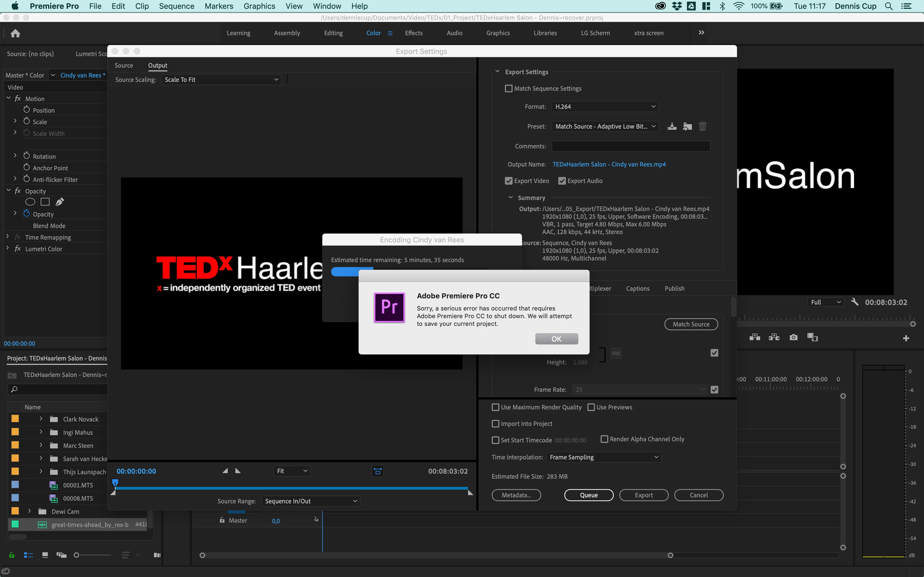Open the Format H.264 dropdown

[x=605, y=107]
